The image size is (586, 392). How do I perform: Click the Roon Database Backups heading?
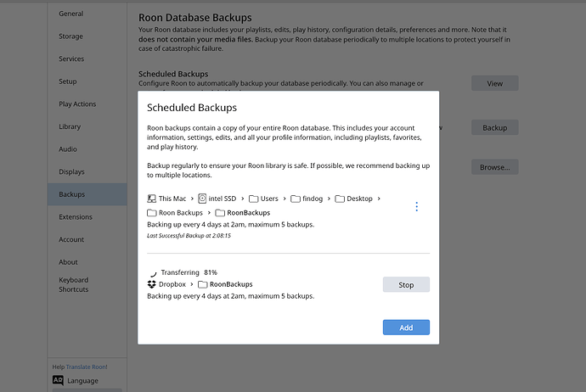[195, 18]
